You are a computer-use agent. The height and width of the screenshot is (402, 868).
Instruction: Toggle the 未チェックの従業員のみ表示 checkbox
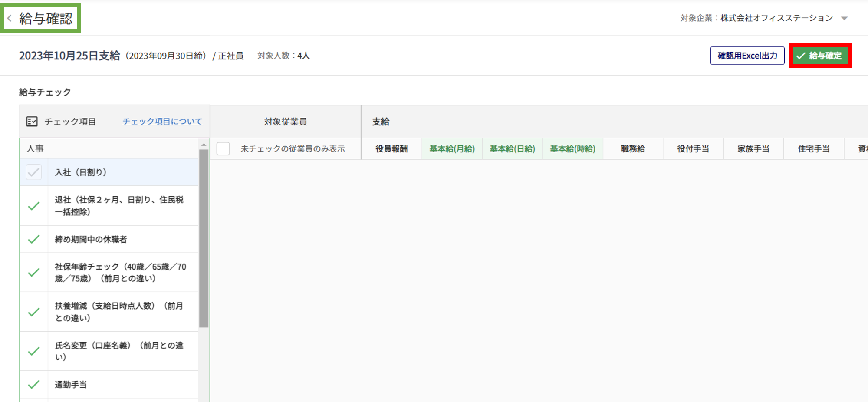coord(223,149)
